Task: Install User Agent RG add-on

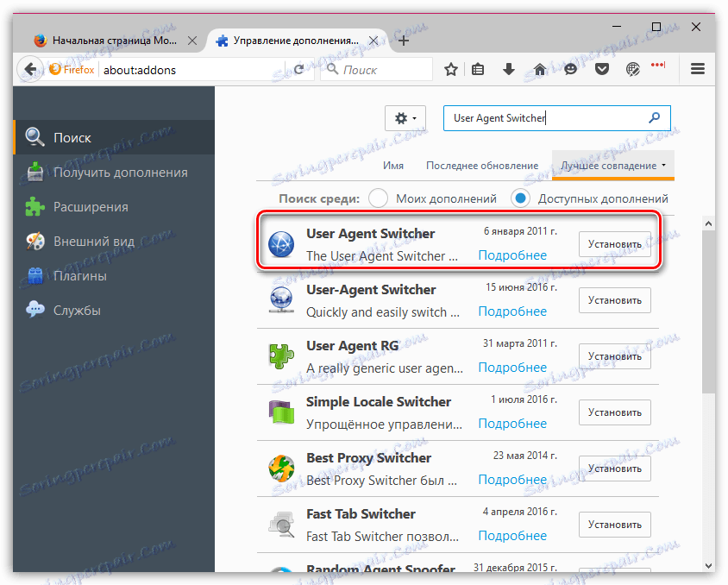Action: click(615, 356)
